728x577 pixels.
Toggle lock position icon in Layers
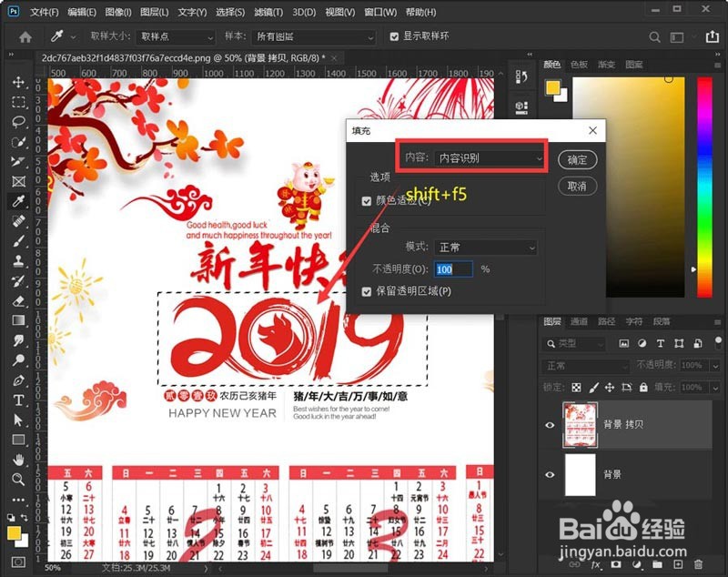(610, 387)
